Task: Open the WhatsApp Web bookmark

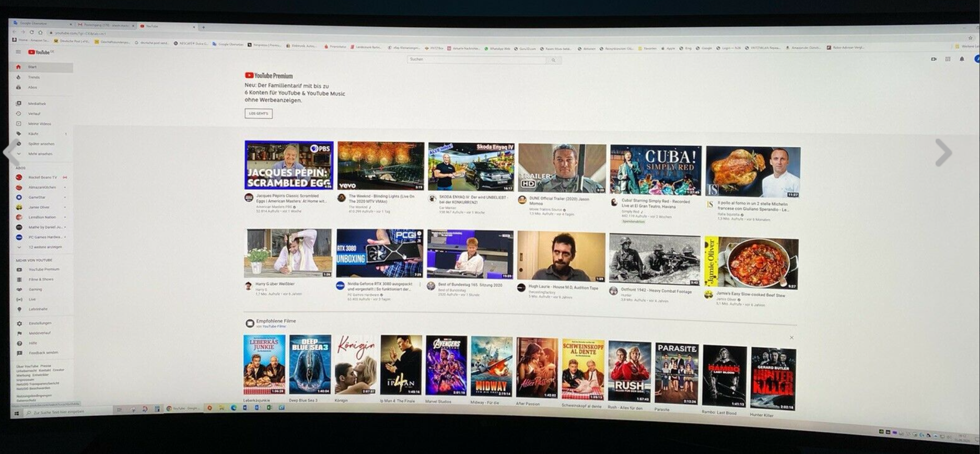Action: pyautogui.click(x=497, y=49)
